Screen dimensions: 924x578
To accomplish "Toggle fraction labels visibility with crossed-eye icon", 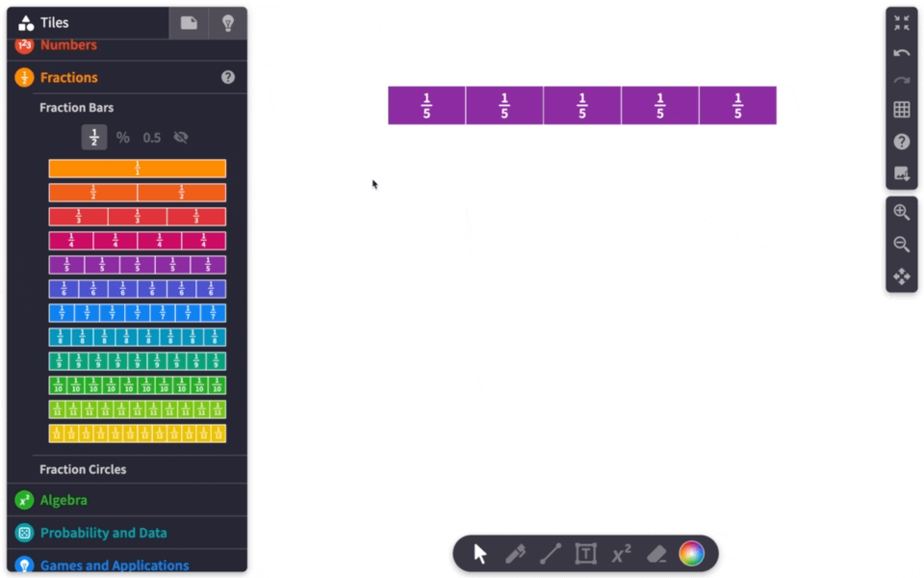I will pos(180,137).
